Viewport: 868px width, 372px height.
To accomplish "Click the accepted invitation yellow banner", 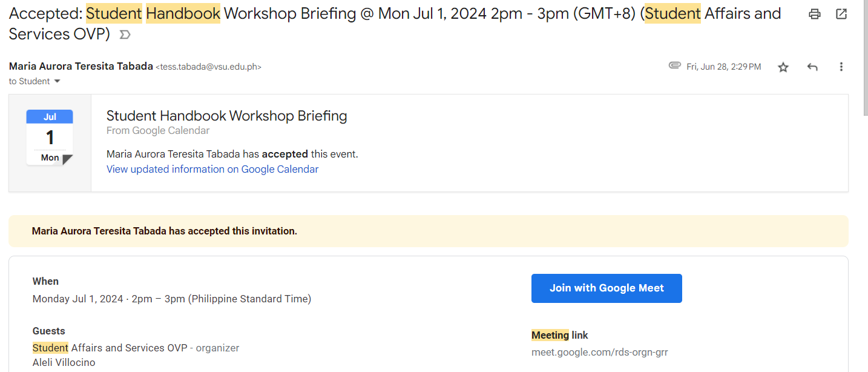I will click(428, 231).
